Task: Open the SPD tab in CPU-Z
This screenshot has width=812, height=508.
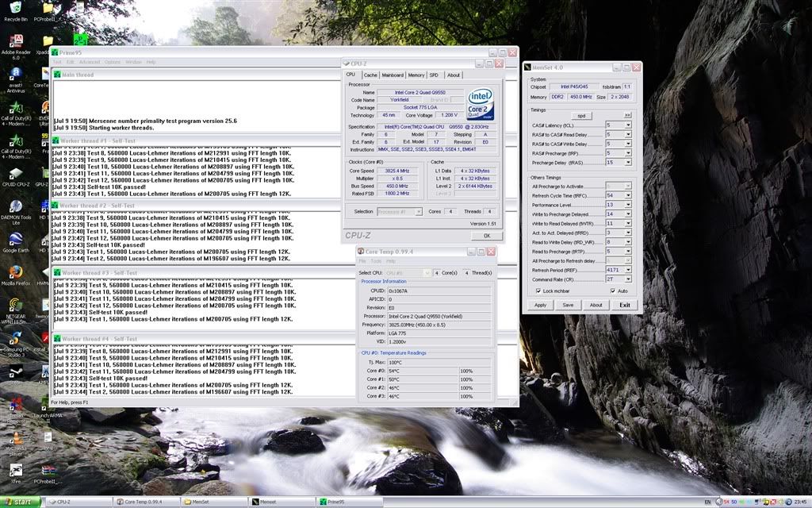Action: (434, 75)
